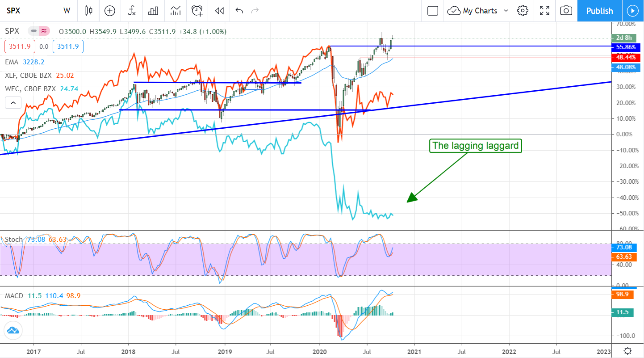Click the red 48.44% price scale label

(626, 58)
